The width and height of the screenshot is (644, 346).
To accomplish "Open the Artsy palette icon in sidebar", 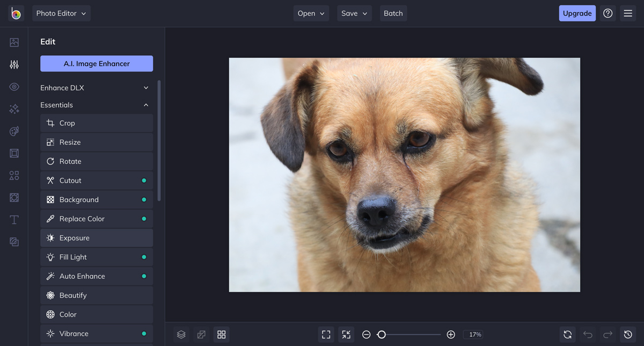I will click(14, 131).
